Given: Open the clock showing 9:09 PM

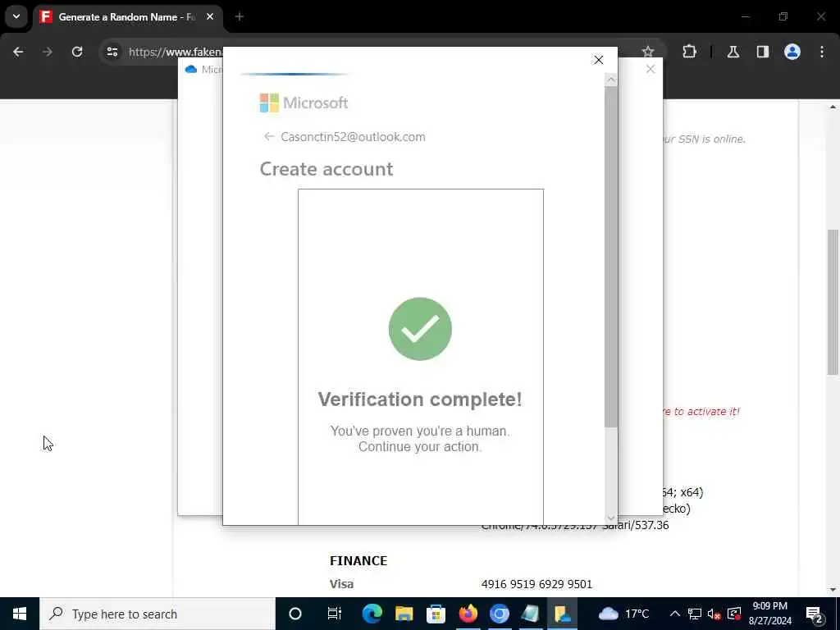Looking at the screenshot, I should [769, 614].
